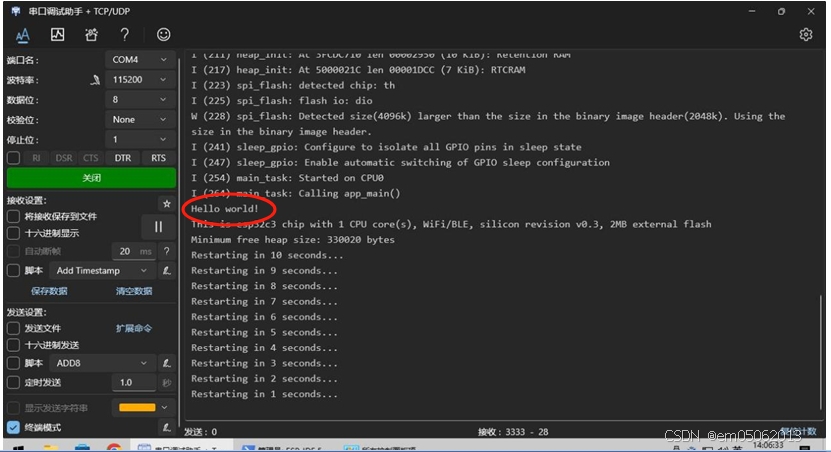Screen dimensions: 831x452
Task: Click the green close port button
Action: click(91, 178)
